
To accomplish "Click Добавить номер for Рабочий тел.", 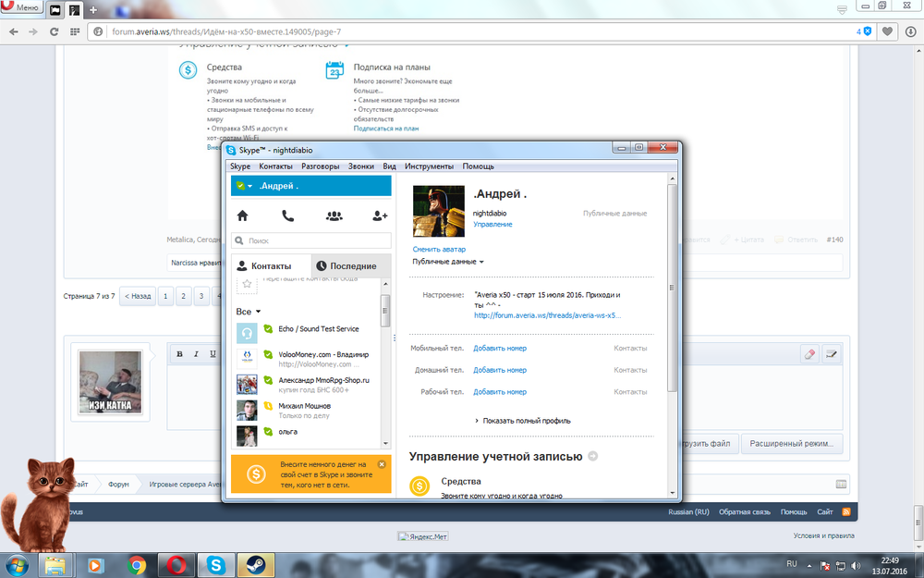I will [500, 391].
